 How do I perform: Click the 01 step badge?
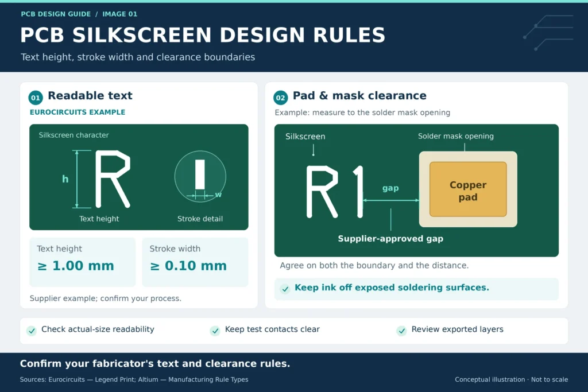coord(36,98)
